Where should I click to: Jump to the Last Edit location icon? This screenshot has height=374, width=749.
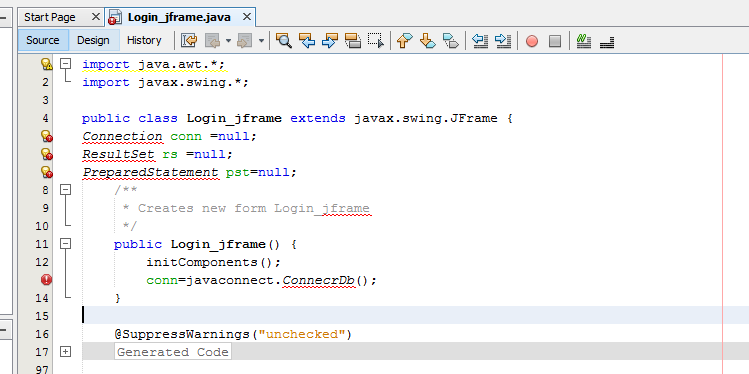tap(189, 41)
